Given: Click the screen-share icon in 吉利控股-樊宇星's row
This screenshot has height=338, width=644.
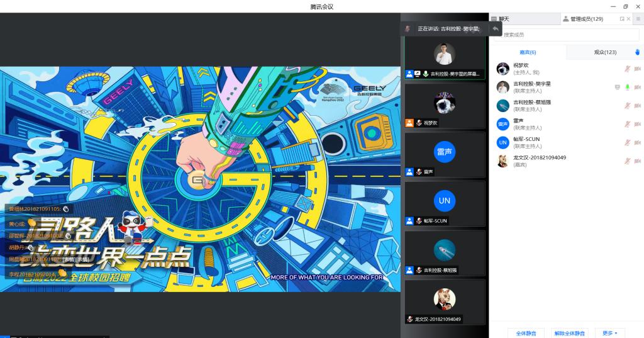Looking at the screenshot, I should point(618,87).
